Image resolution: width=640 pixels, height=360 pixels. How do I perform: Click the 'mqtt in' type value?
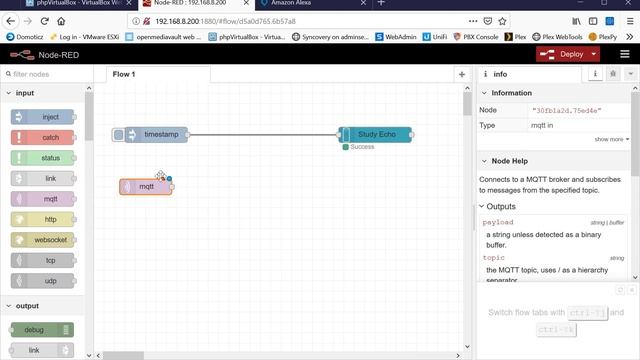pyautogui.click(x=542, y=125)
